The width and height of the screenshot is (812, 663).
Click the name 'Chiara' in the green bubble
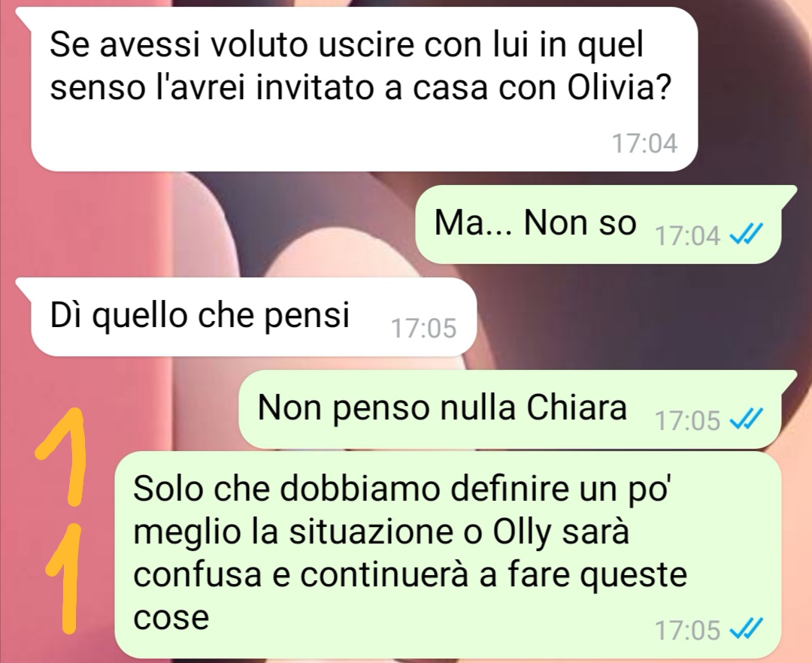577,408
